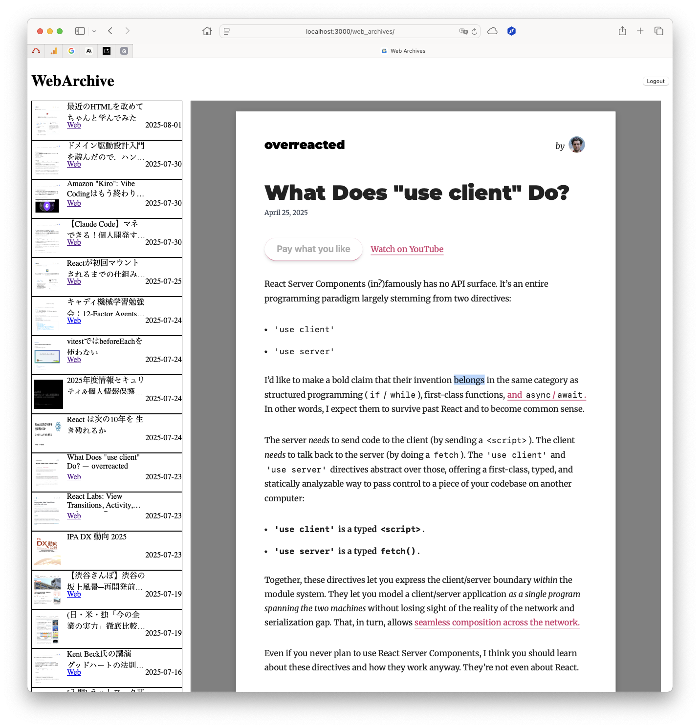Image resolution: width=700 pixels, height=728 pixels.
Task: Select thumbnail of 渋谷さんぽ article
Action: click(48, 590)
